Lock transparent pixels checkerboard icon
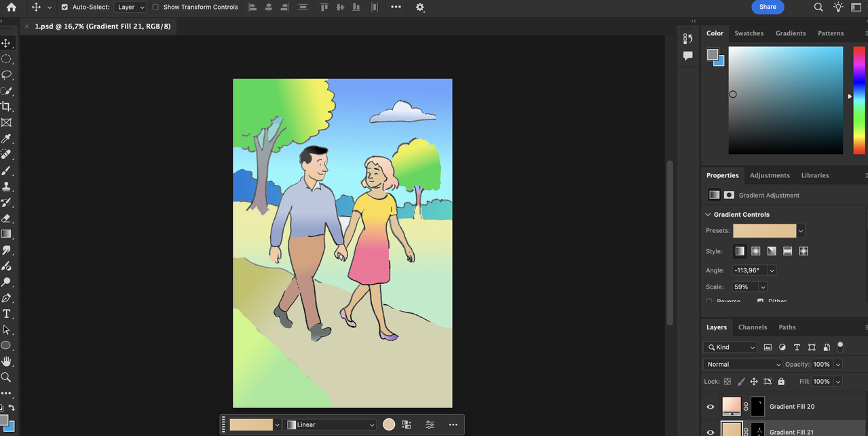868x436 pixels. [x=728, y=382]
